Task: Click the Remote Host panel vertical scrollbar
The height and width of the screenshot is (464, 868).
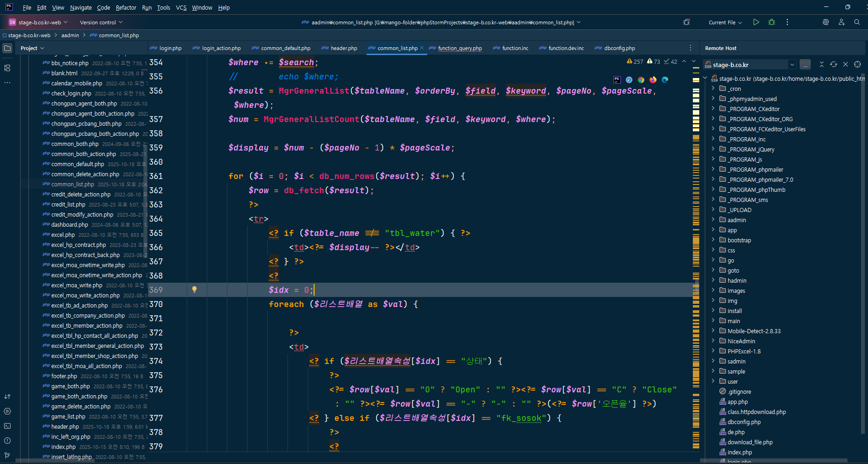Action: (x=864, y=252)
